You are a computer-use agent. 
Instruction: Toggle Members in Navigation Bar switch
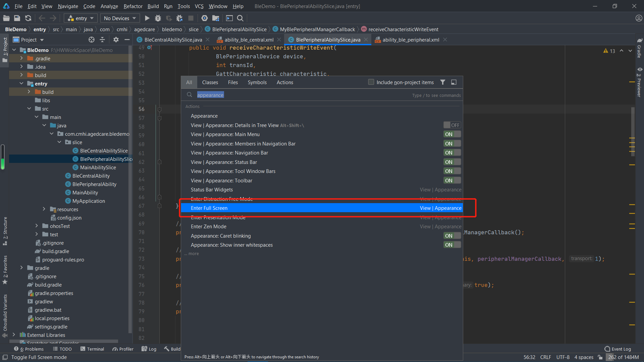pyautogui.click(x=452, y=143)
